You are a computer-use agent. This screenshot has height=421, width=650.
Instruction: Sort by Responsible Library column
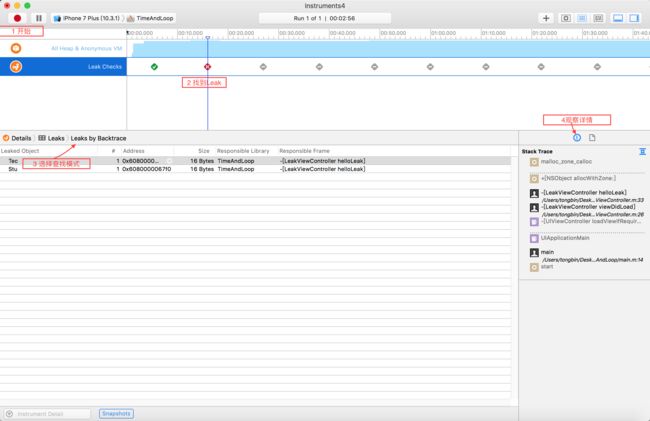click(x=243, y=151)
